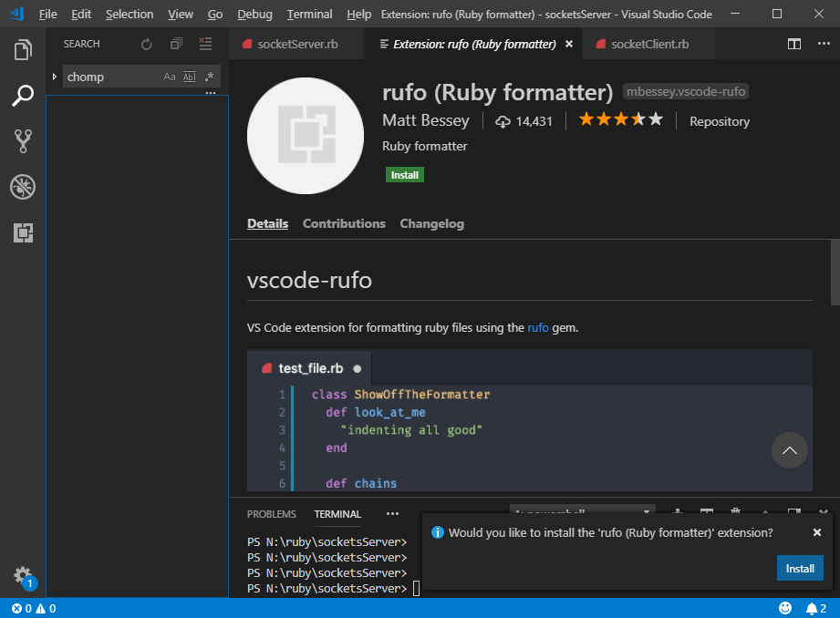Open notifications bell in status bar

click(816, 608)
